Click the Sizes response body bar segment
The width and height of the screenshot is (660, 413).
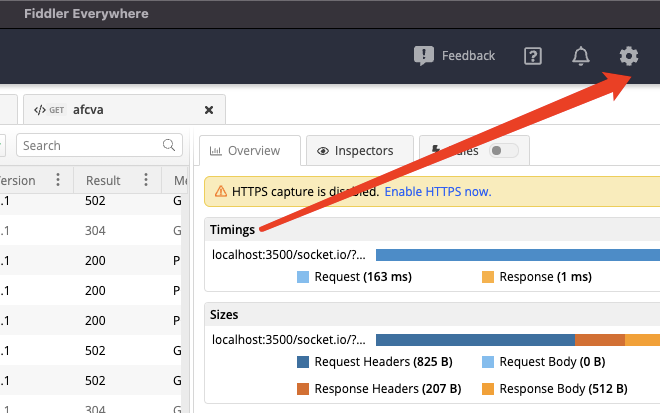tap(642, 340)
